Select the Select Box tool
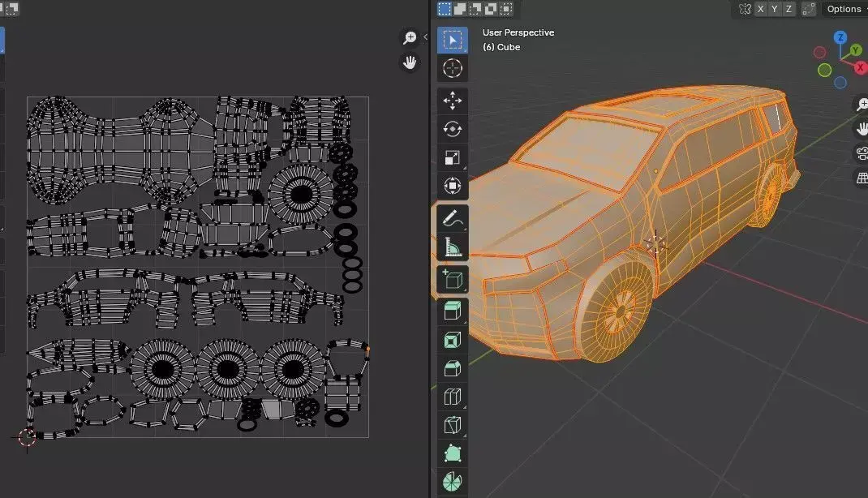Screen dimensions: 868x498 point(453,41)
